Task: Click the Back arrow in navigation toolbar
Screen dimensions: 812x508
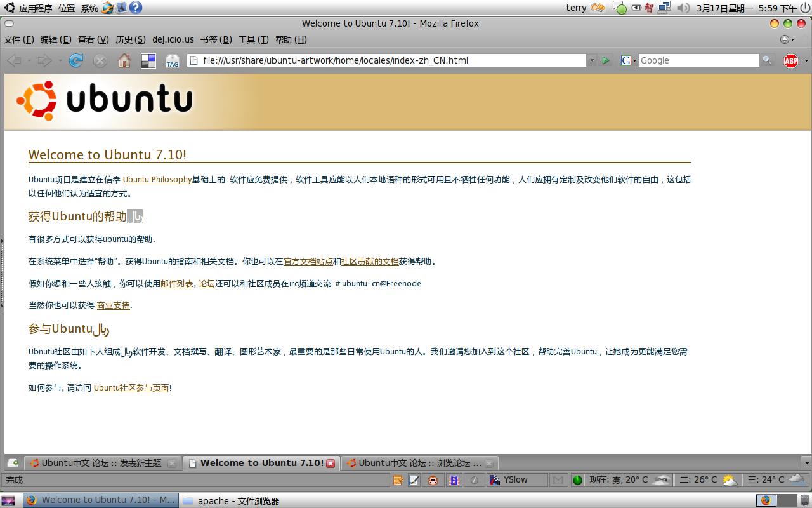Action: tap(14, 60)
